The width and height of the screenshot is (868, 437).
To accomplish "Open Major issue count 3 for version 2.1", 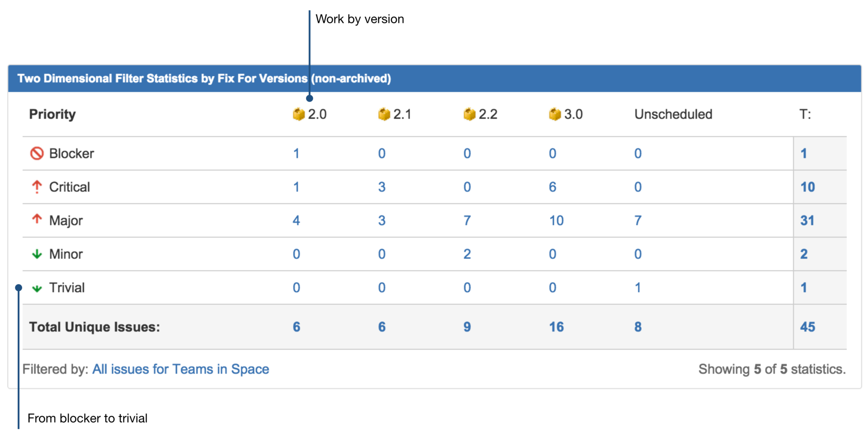I will [382, 220].
